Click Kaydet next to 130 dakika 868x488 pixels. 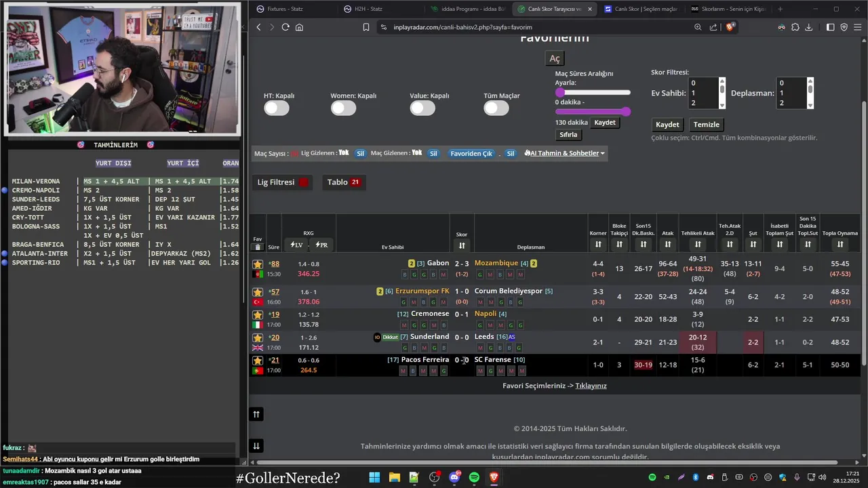[605, 123]
